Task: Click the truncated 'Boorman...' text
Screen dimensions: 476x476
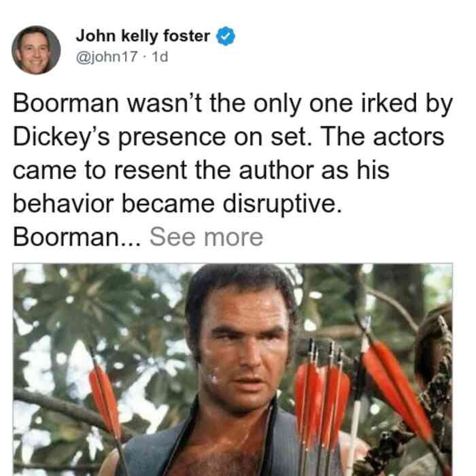Action: [x=77, y=237]
